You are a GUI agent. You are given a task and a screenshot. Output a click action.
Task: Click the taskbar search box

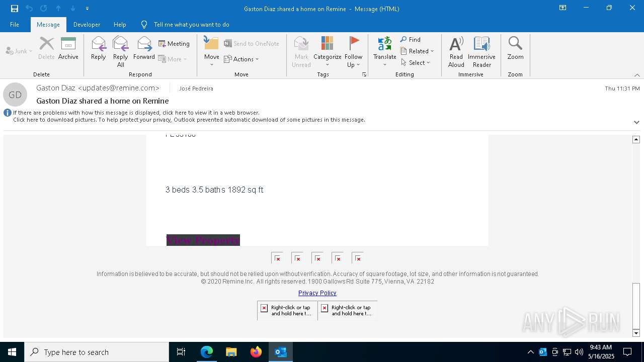coord(97,352)
